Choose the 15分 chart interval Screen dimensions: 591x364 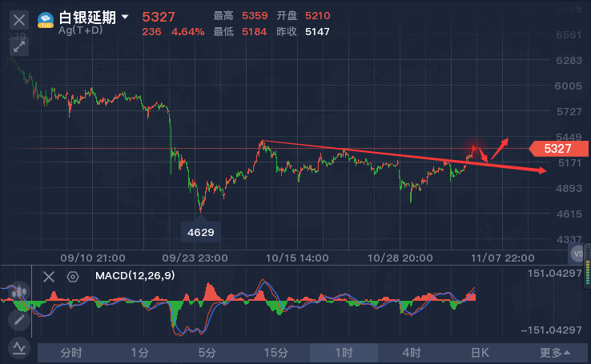pyautogui.click(x=275, y=352)
